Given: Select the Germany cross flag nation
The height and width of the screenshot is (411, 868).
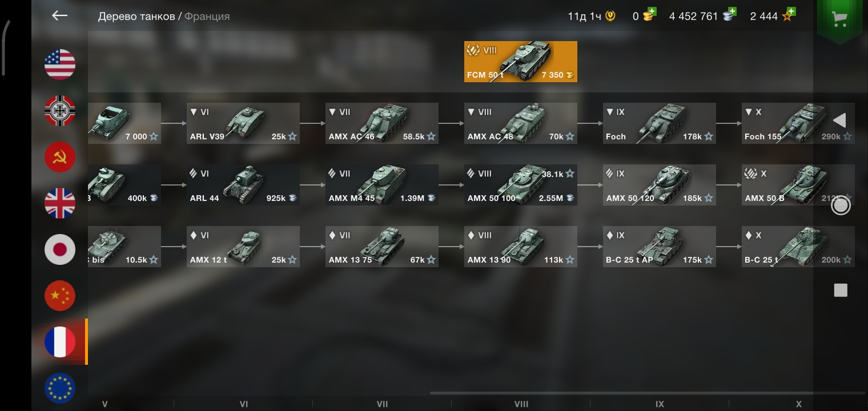Looking at the screenshot, I should [x=60, y=110].
